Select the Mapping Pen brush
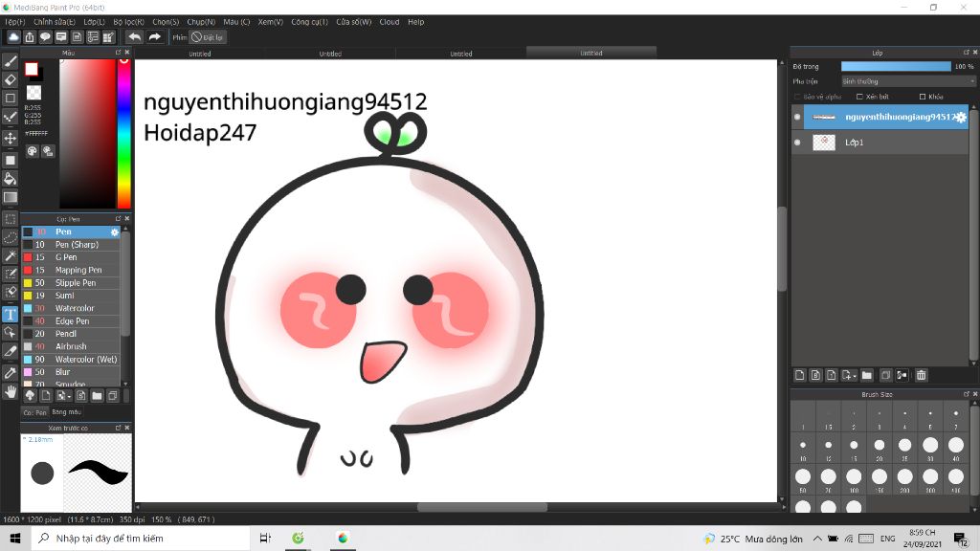This screenshot has height=551, width=980. 71,271
